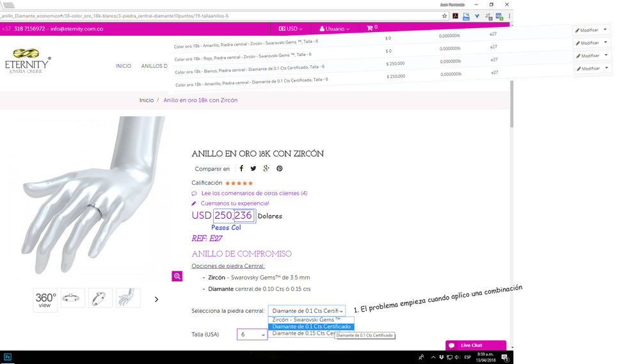Click the page vertical scrollbar thumb
The image size is (640, 364).
point(511,104)
